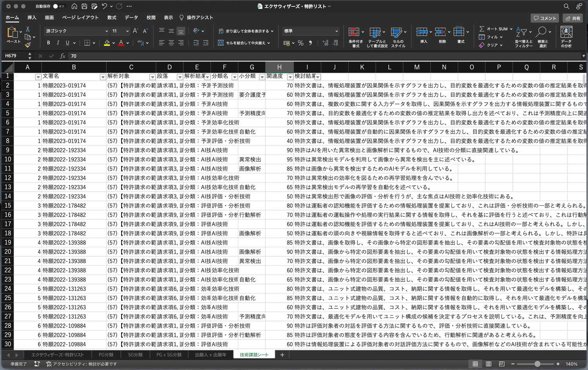588x370 pixels.
Task: Click the percent style icon
Action: pyautogui.click(x=301, y=43)
